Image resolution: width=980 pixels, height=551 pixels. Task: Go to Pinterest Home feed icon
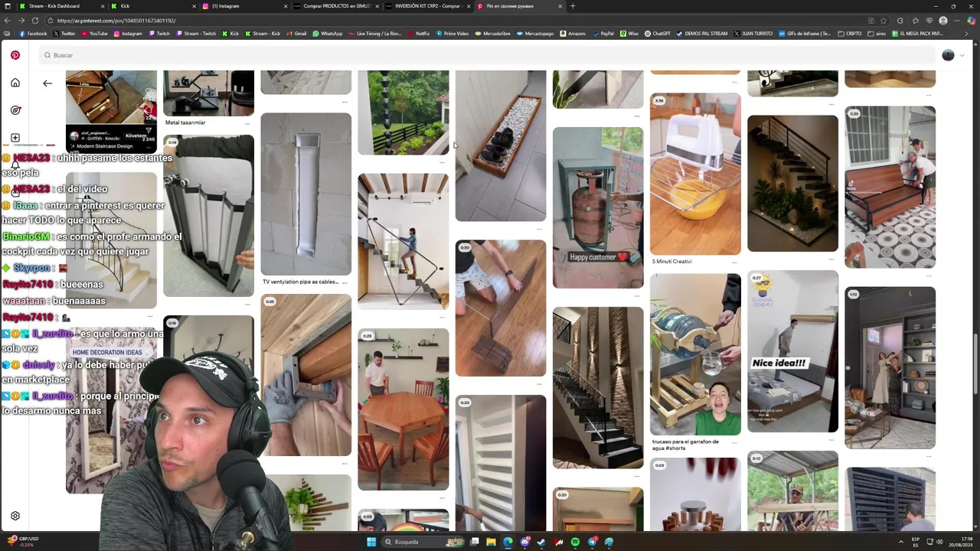point(15,83)
